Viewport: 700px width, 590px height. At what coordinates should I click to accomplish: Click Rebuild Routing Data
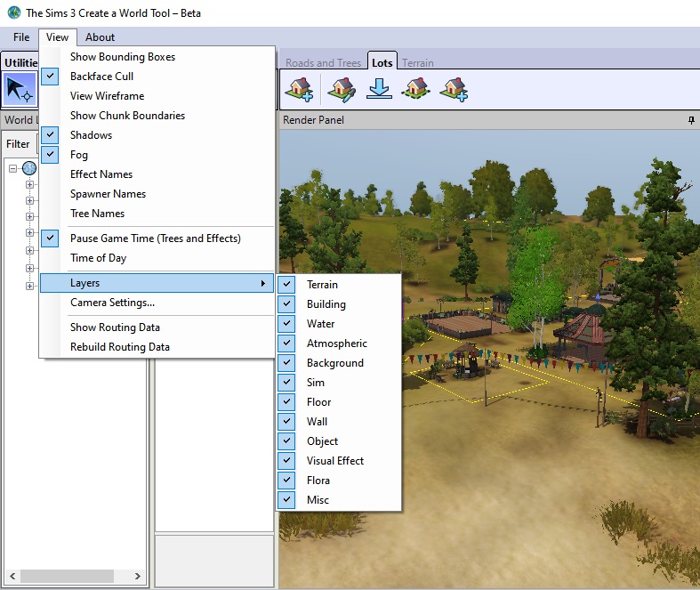(x=119, y=347)
